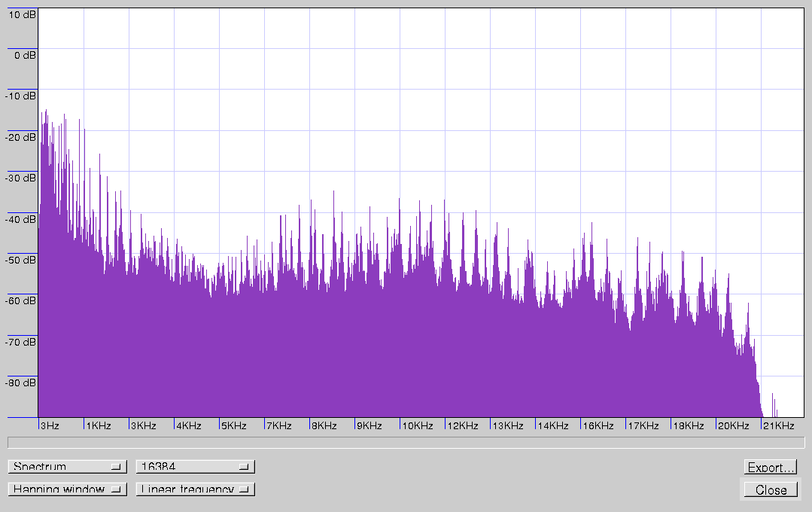Click the 21KHz frequency axis label
Viewport: 812px width, 512px height.
778,426
